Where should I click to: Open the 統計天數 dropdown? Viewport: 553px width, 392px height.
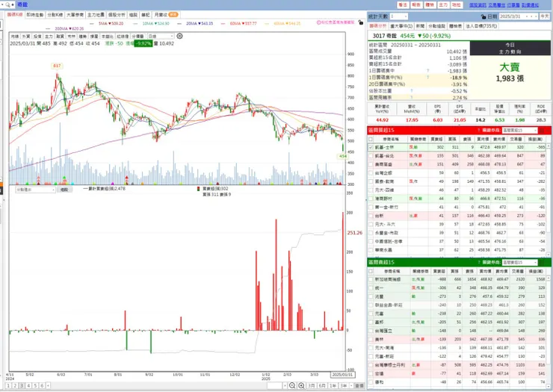(x=399, y=16)
